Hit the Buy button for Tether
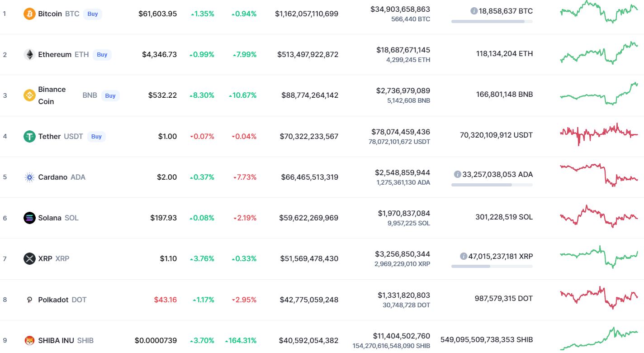 [96, 136]
